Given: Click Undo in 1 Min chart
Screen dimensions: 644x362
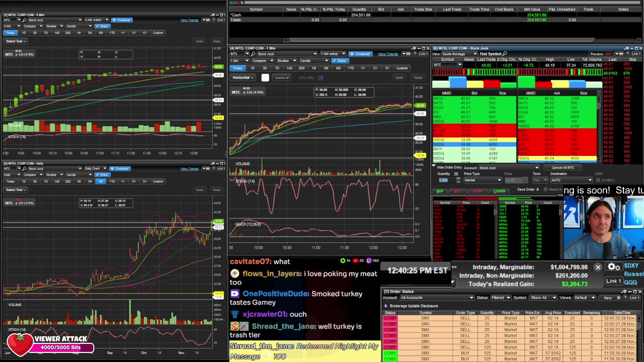Looking at the screenshot, I should 399,77.
